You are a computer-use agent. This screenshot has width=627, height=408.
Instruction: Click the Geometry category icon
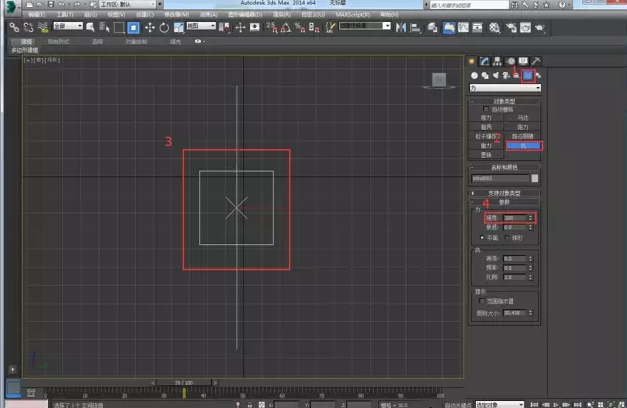pos(475,75)
